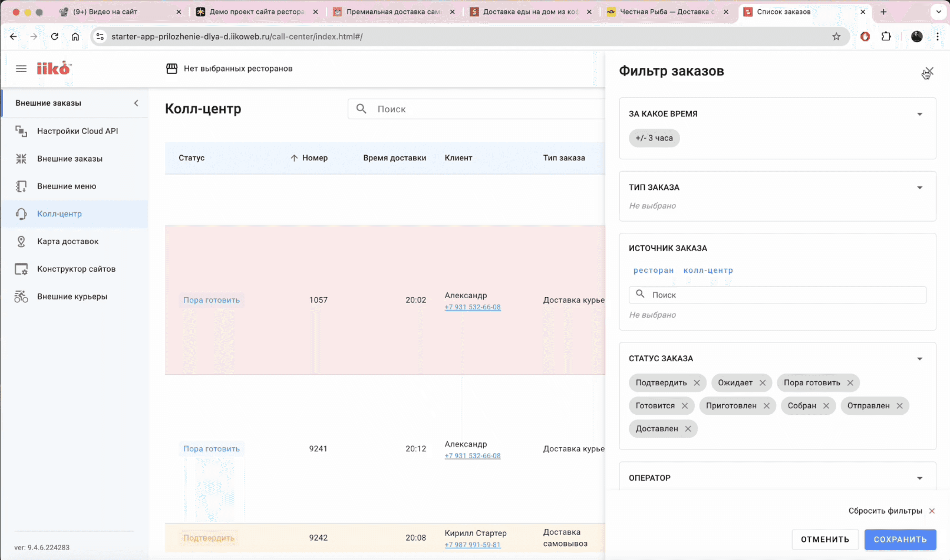Remove the Отправлен status chip
This screenshot has width=950, height=560.
900,406
